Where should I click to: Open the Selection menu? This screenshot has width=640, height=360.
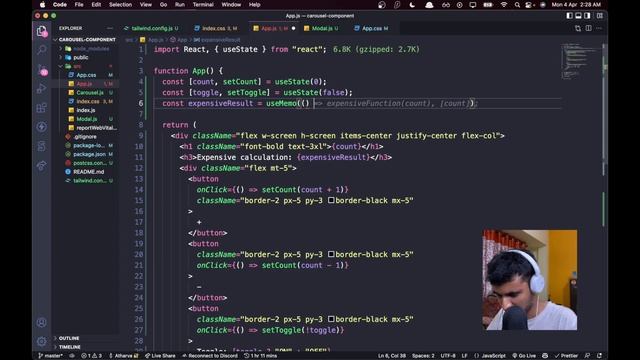point(120,4)
